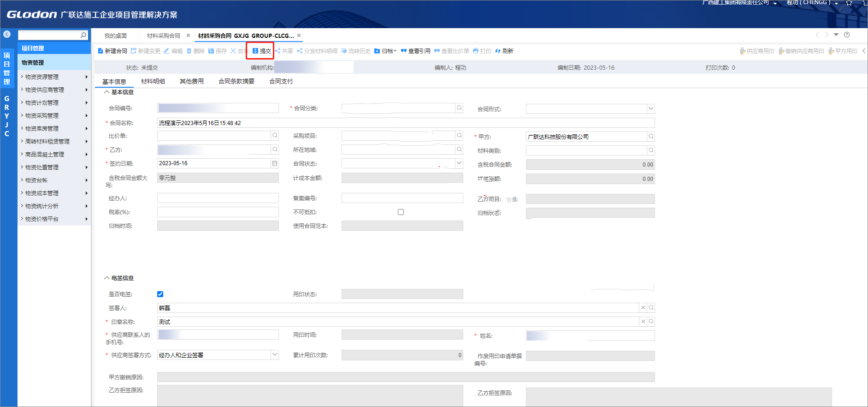
Task: Click the sidebar collapse arrow icon
Action: click(x=7, y=34)
